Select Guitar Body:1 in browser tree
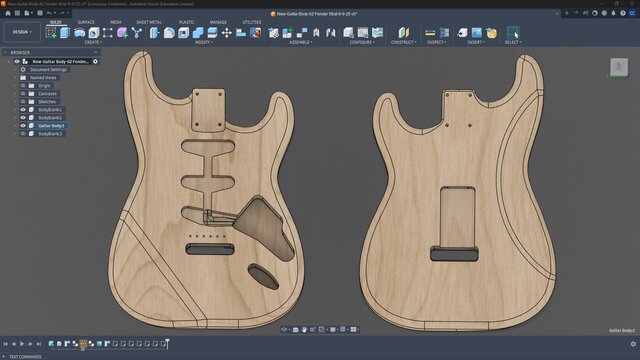 coord(51,126)
